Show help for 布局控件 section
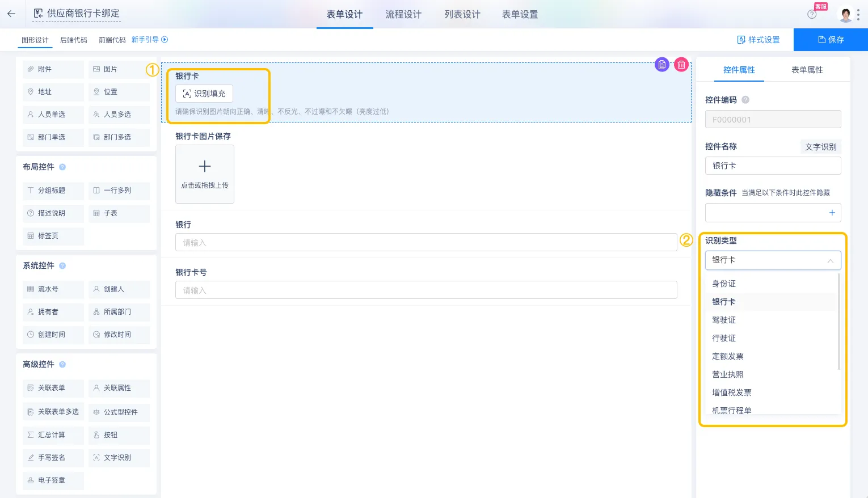The width and height of the screenshot is (868, 498). (62, 167)
